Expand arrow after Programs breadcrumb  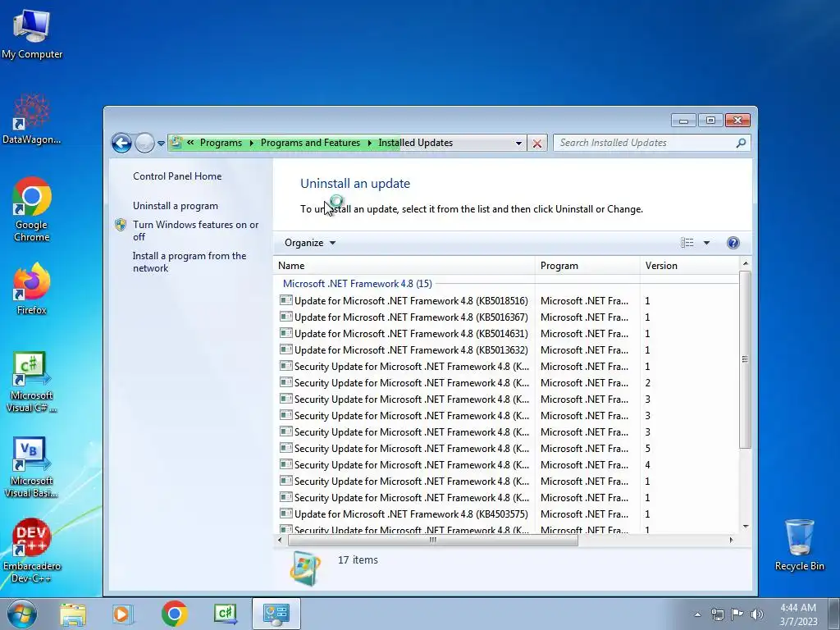[x=251, y=143]
